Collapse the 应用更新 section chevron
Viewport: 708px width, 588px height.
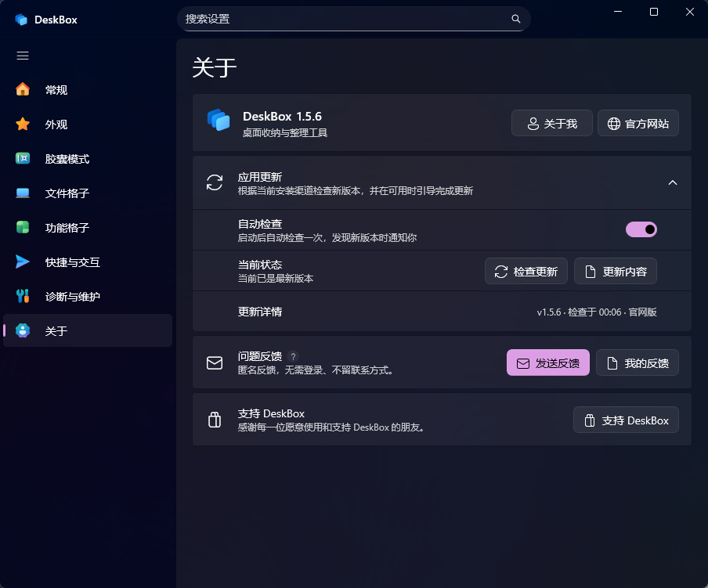672,182
